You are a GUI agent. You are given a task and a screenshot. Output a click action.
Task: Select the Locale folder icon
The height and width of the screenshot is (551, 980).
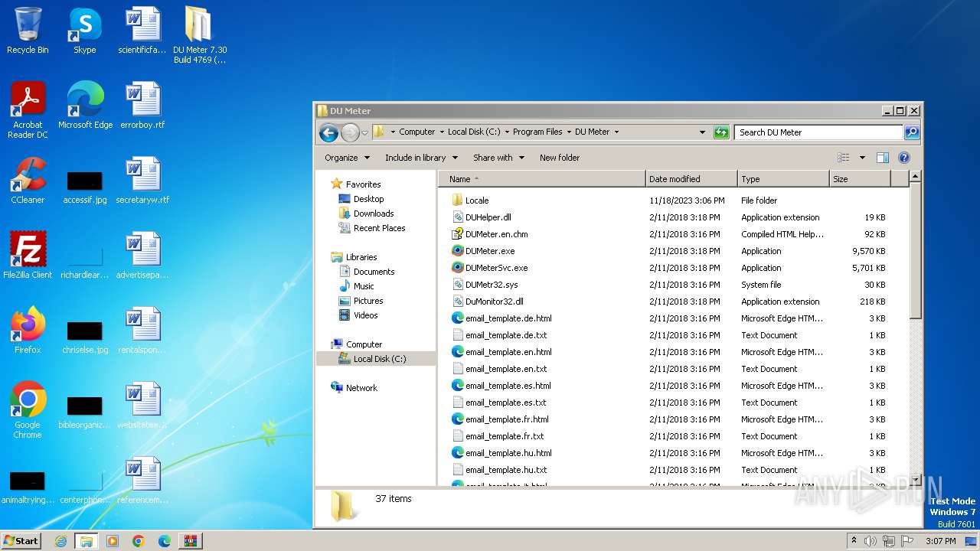(458, 201)
